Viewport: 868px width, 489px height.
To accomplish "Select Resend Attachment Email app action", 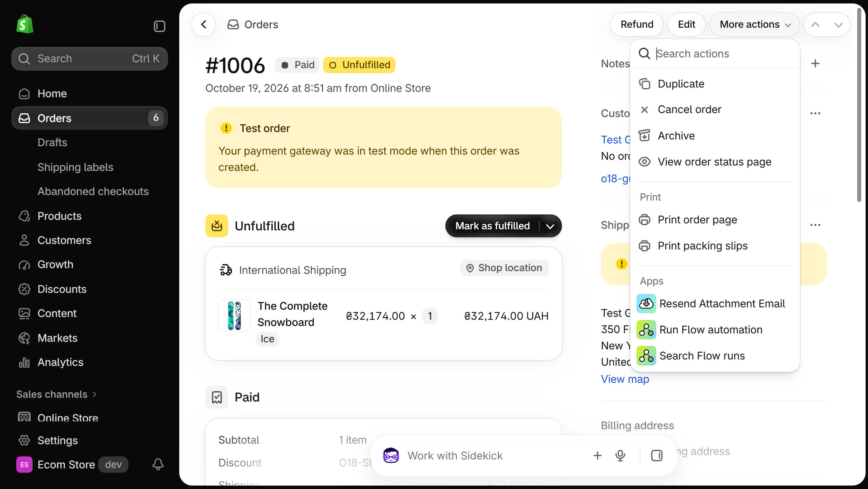I will pyautogui.click(x=714, y=303).
